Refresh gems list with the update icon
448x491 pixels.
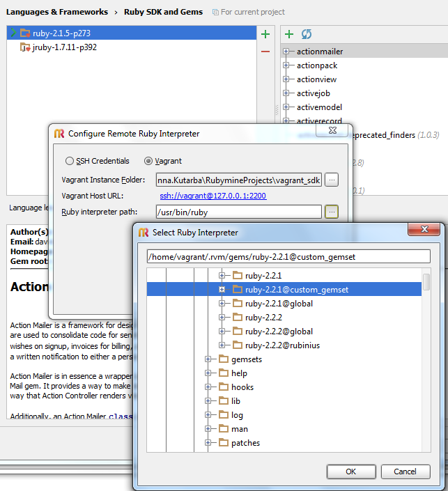click(x=307, y=34)
